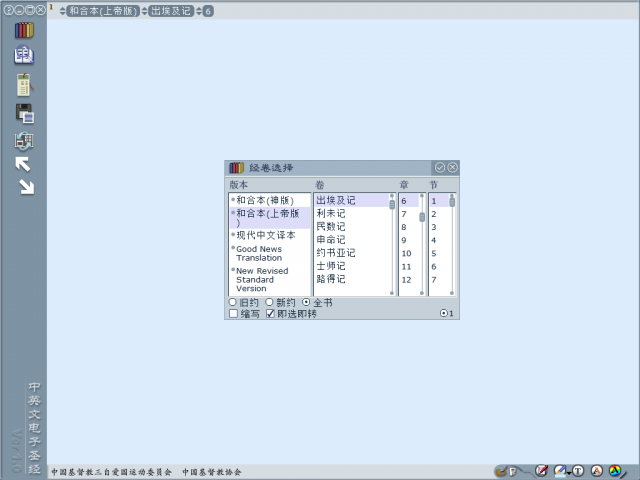Click the 中国基督教三自爱国运动委员会 link
Viewport: 640px width, 480px height.
[111, 472]
